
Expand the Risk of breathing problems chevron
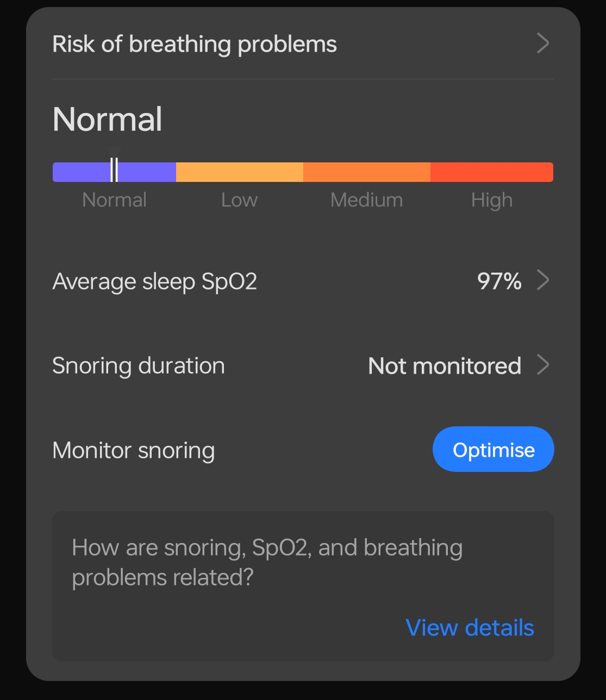click(x=542, y=43)
